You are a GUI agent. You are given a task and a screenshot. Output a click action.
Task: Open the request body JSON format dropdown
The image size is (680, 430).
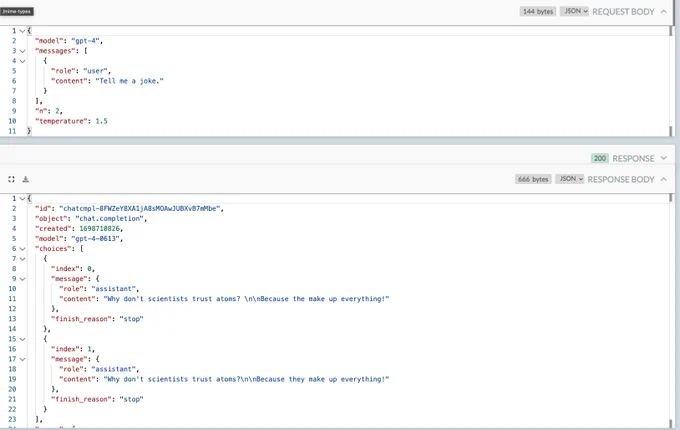574,11
